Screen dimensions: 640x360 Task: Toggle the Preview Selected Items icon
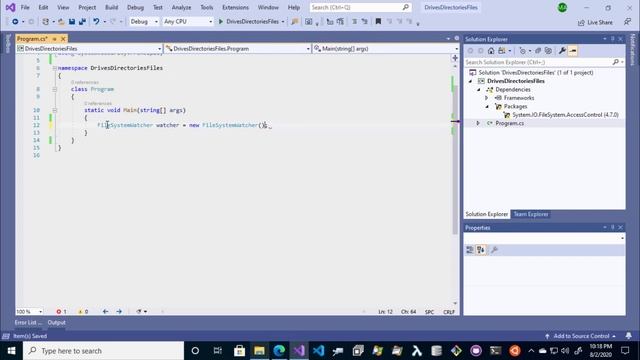pyautogui.click(x=573, y=51)
